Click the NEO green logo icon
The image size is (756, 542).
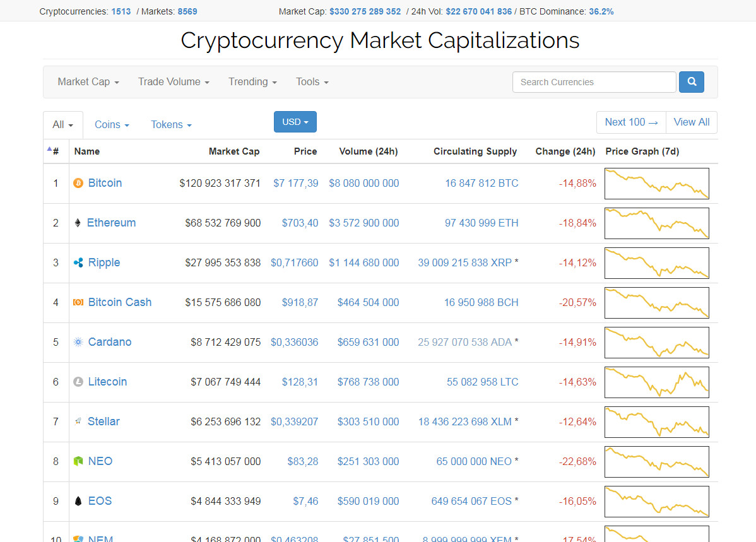click(78, 461)
